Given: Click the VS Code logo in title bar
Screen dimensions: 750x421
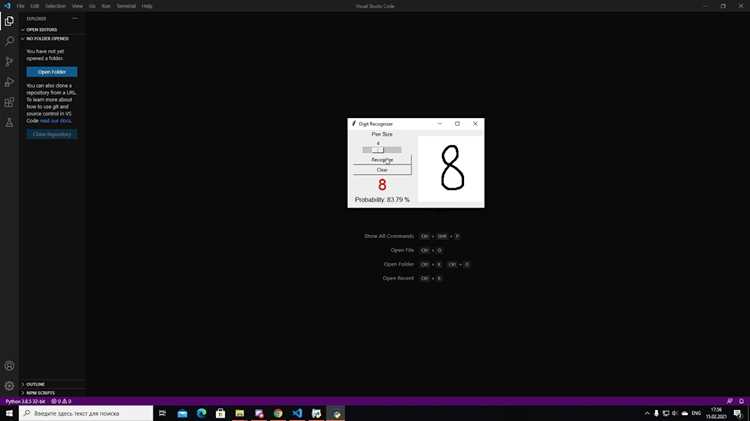Looking at the screenshot, I should [7, 6].
